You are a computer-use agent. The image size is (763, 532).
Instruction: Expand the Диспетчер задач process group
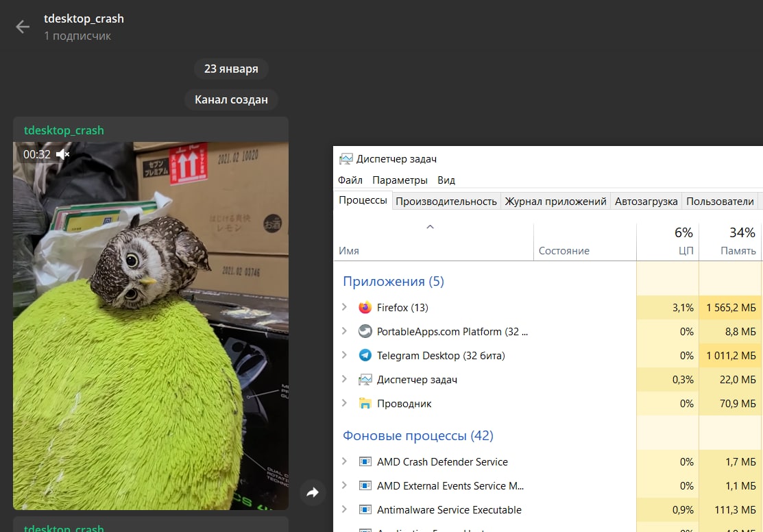coord(345,379)
